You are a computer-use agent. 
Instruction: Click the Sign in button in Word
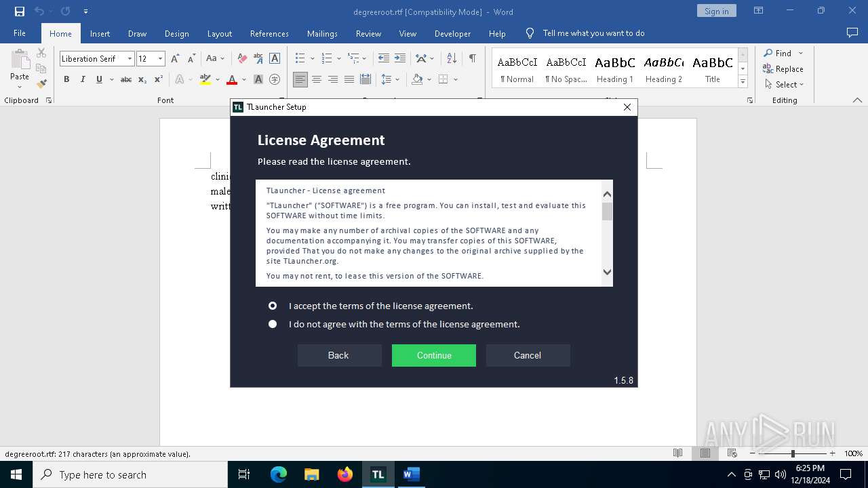pyautogui.click(x=716, y=11)
